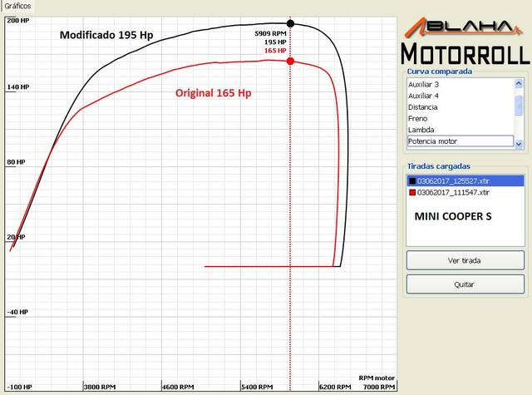Choose Distancia in the curve list
Image resolution: width=532 pixels, height=395 pixels.
coord(425,107)
